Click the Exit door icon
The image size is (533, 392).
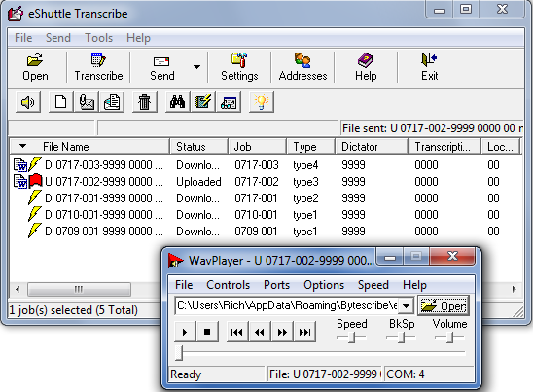pyautogui.click(x=429, y=67)
